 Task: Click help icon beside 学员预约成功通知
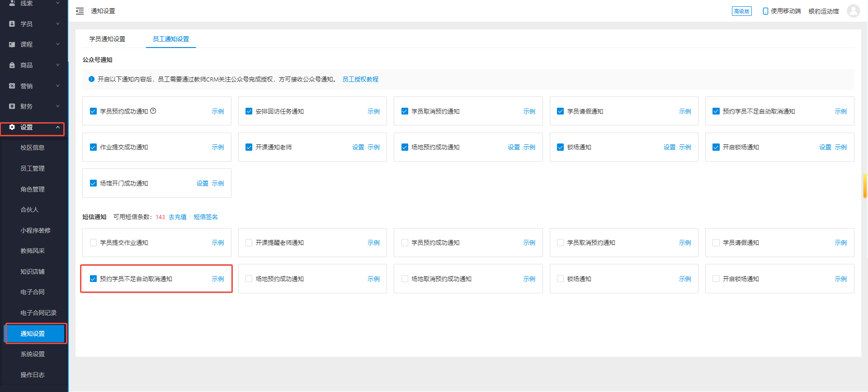click(153, 111)
